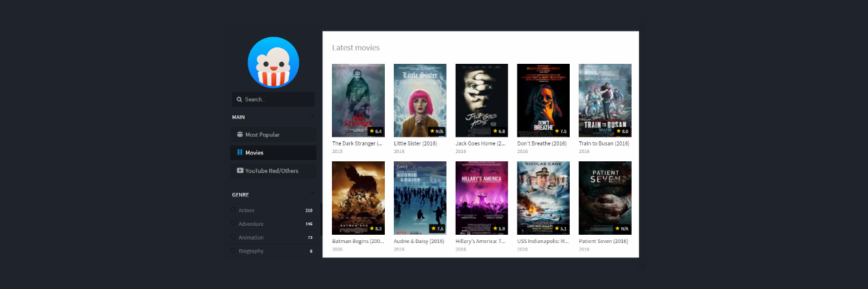Click Train to Busan (2016) title
This screenshot has height=289, width=868.
point(604,143)
